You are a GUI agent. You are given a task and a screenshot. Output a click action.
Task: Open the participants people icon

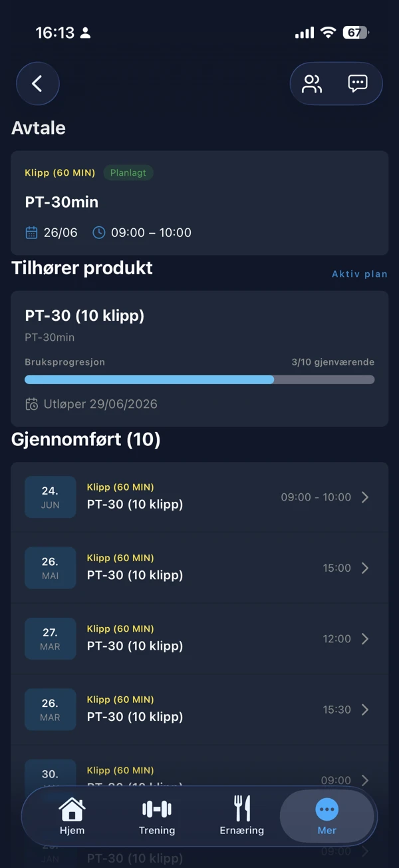point(312,84)
